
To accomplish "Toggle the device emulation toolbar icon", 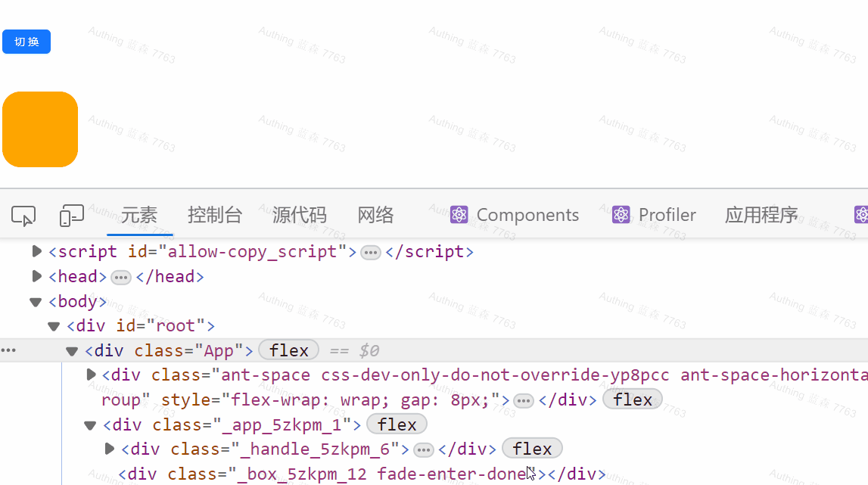I will point(71,216).
